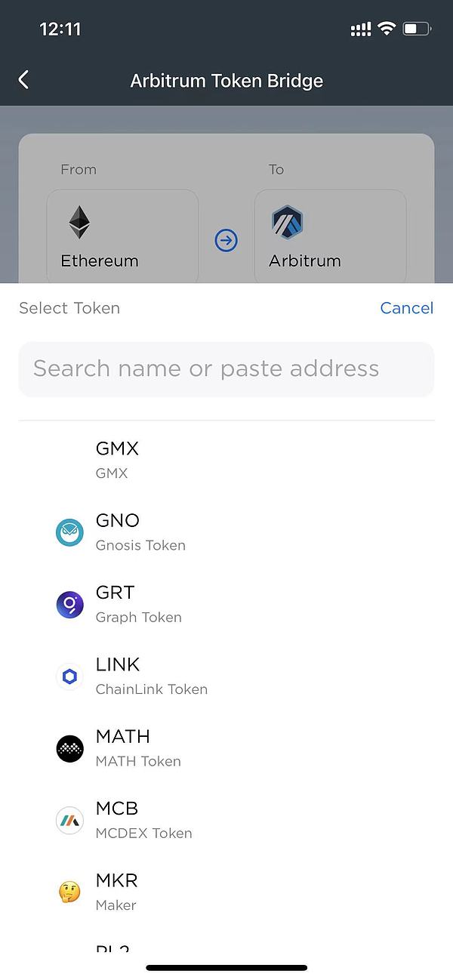Cancel the token selection
The height and width of the screenshot is (980, 453).
tap(406, 308)
